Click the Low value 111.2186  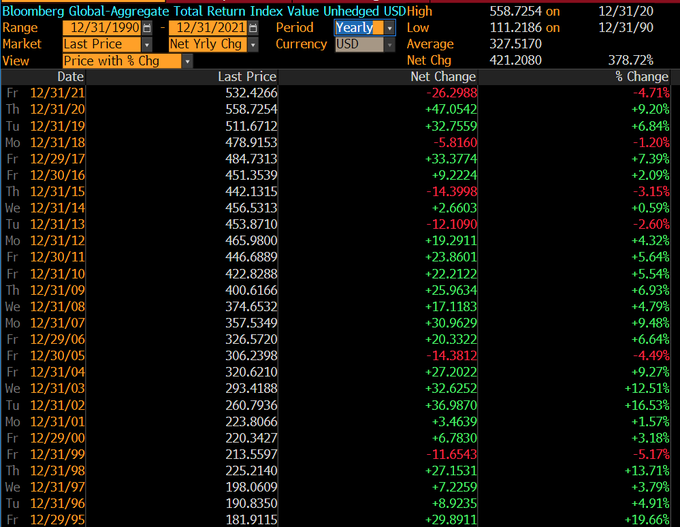click(x=516, y=28)
